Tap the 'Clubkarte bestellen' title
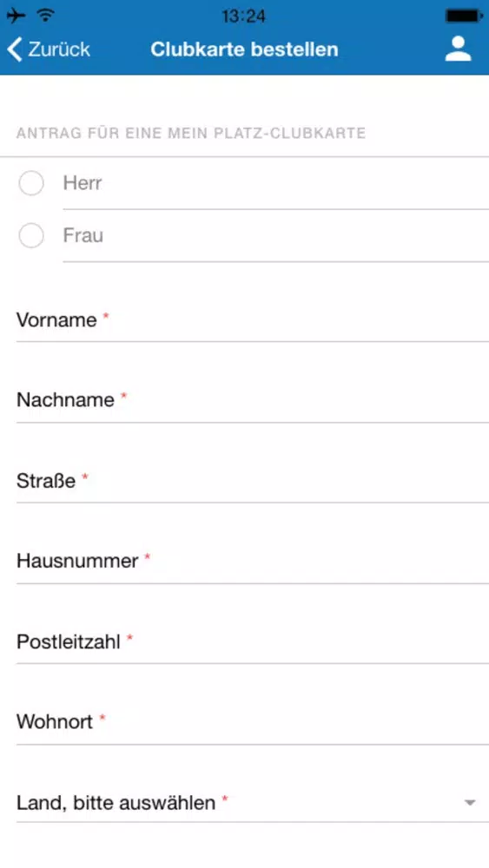The image size is (489, 868). coord(244,49)
